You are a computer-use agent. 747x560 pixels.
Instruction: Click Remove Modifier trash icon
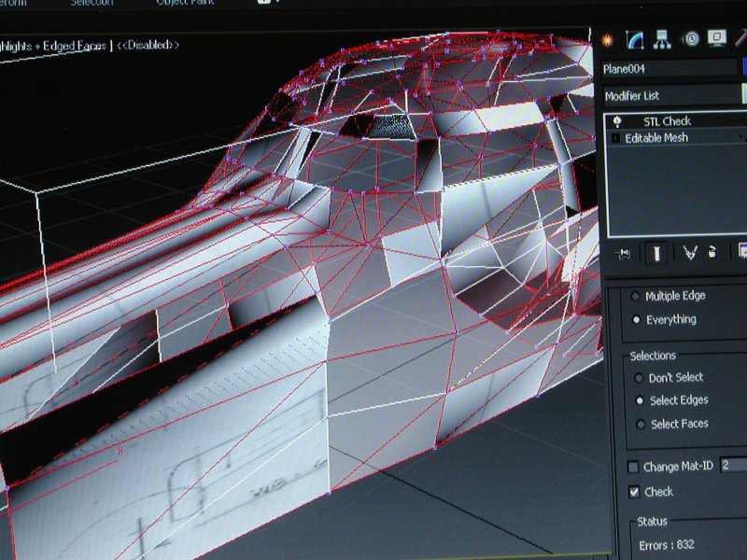tap(712, 253)
